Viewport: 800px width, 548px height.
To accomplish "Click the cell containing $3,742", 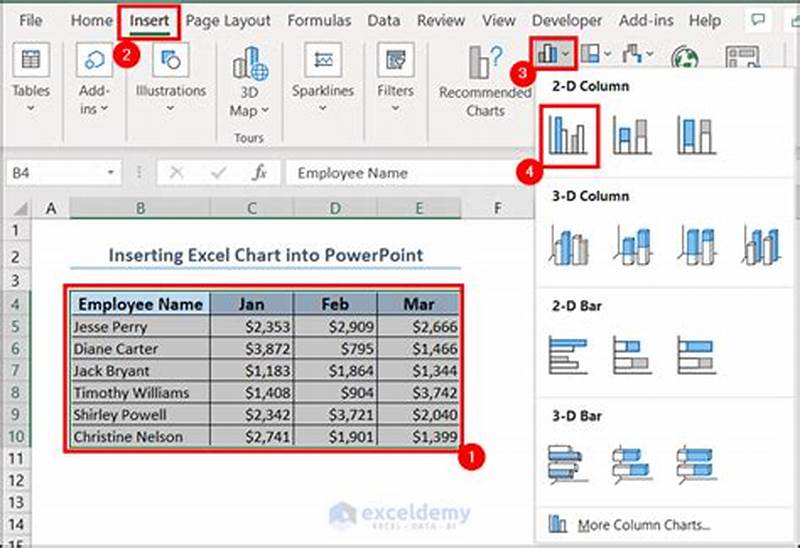I will click(419, 392).
